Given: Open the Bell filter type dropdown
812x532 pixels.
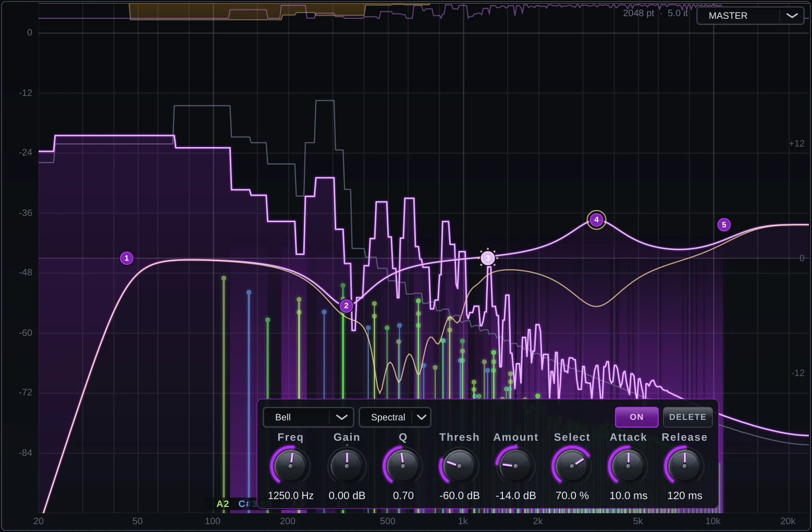Looking at the screenshot, I should click(x=309, y=417).
